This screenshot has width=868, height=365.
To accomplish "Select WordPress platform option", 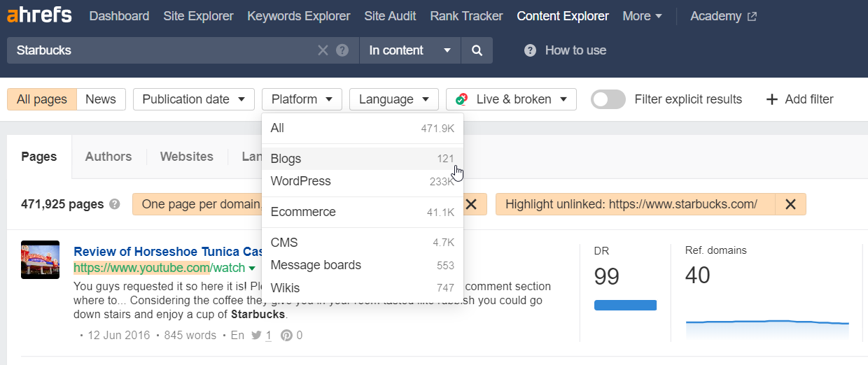I will click(362, 181).
